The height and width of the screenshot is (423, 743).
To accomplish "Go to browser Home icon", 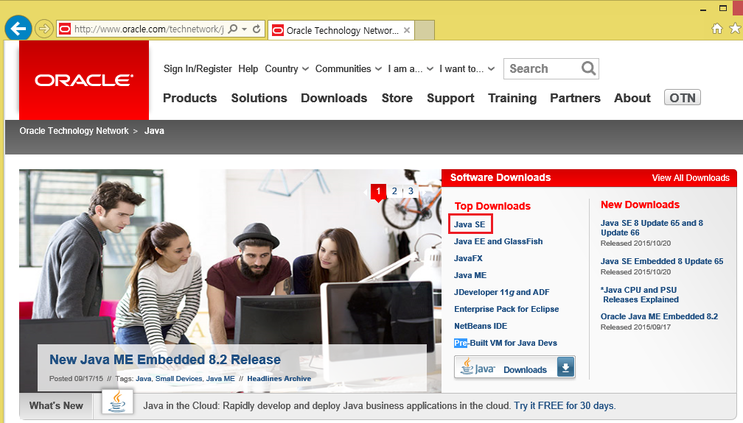I will [x=717, y=28].
